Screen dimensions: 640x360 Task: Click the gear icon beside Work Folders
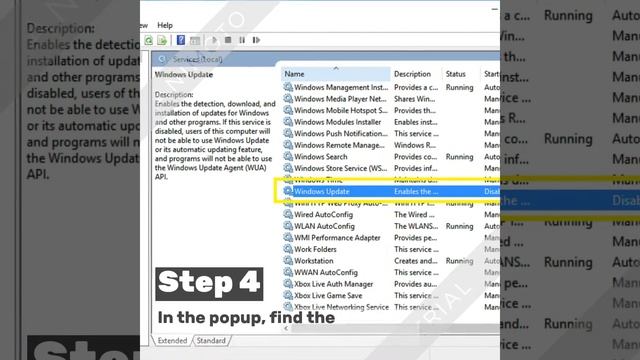pos(288,249)
